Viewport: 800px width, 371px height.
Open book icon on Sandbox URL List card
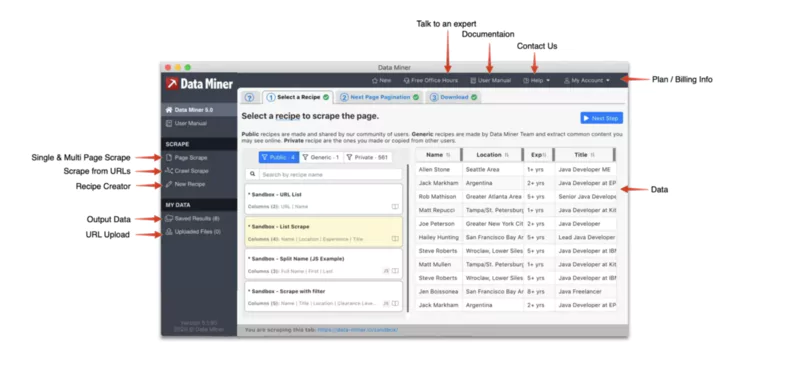pos(395,207)
